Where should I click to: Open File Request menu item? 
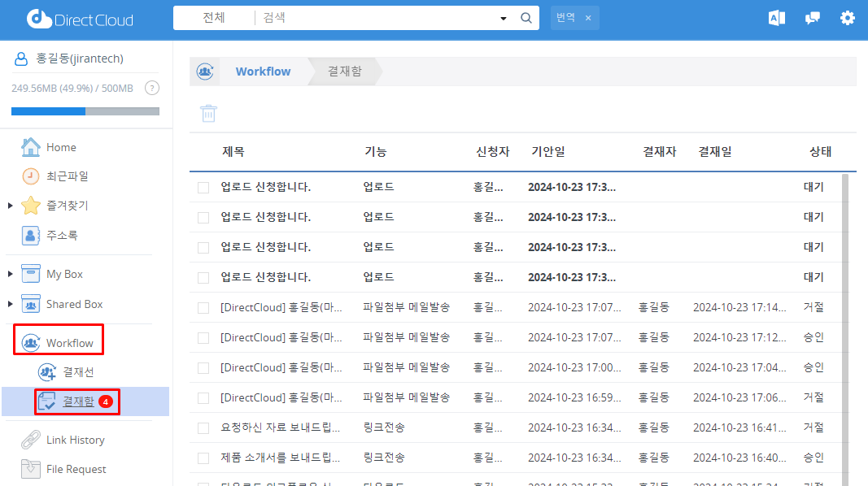tap(76, 470)
